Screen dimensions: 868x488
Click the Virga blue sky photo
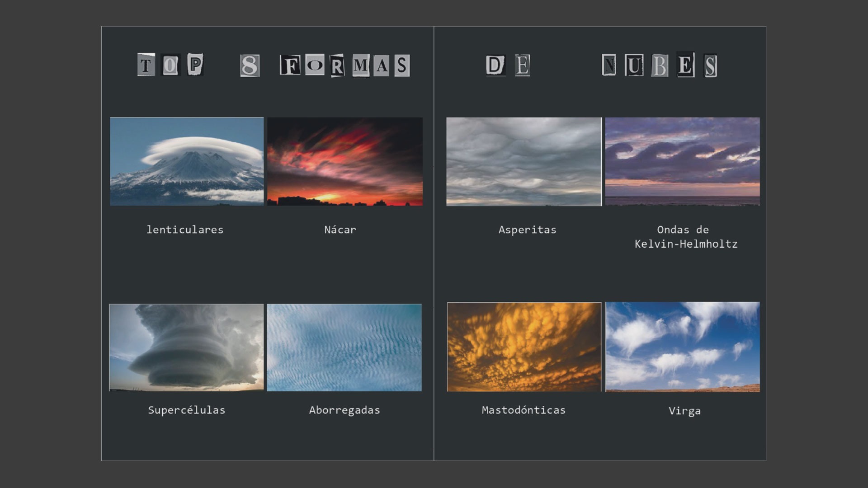(x=682, y=347)
